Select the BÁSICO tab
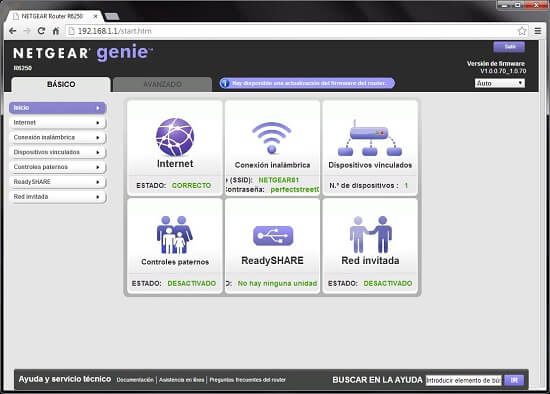Image resolution: width=550 pixels, height=394 pixels. pos(61,84)
